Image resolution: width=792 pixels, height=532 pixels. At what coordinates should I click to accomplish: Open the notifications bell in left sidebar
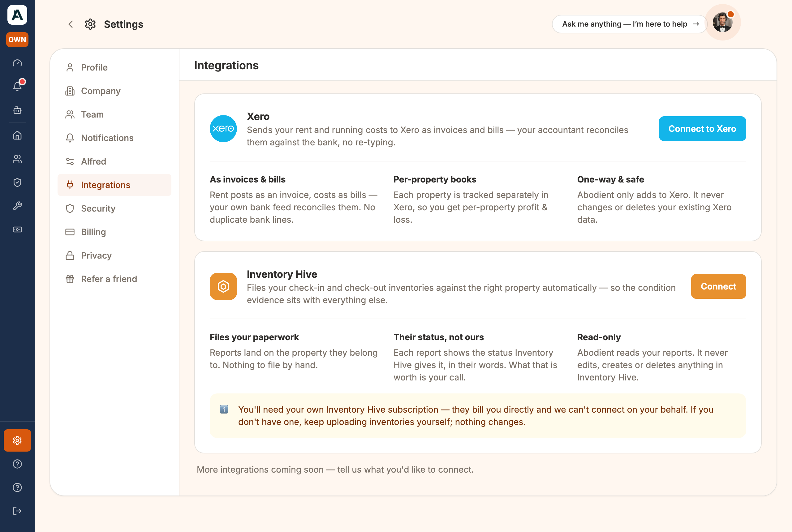[17, 86]
